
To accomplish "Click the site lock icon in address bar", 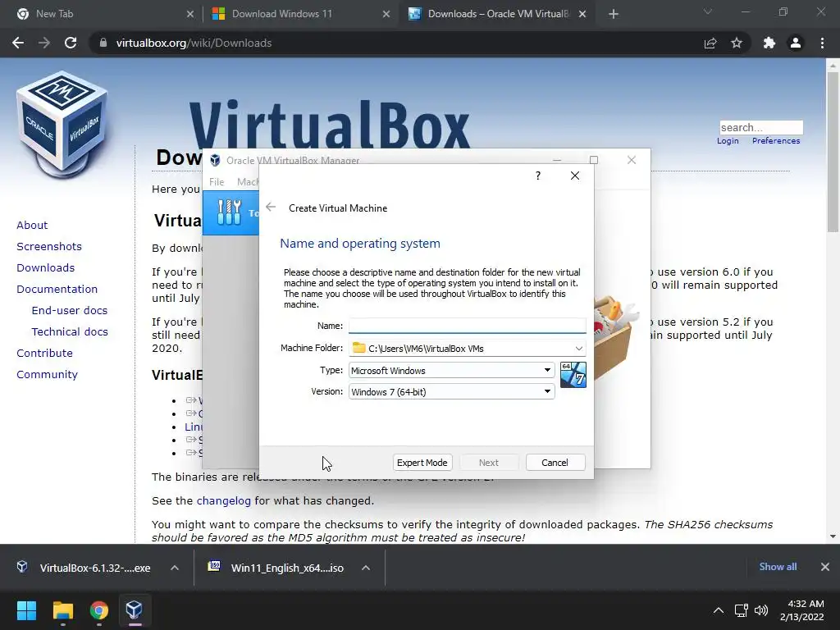I will [x=103, y=43].
